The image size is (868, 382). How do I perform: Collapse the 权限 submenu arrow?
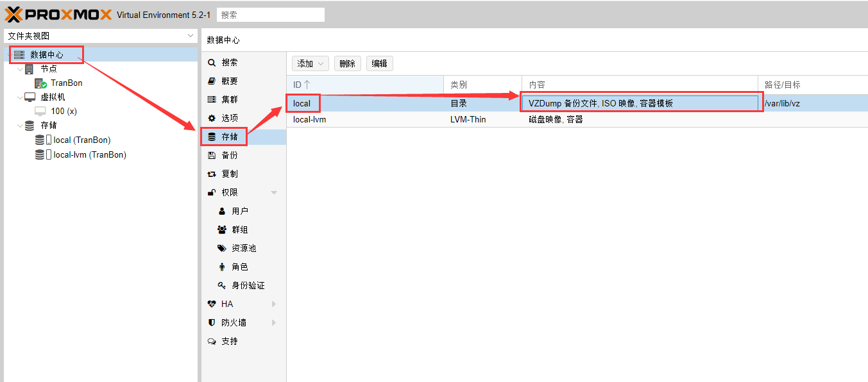(x=274, y=192)
